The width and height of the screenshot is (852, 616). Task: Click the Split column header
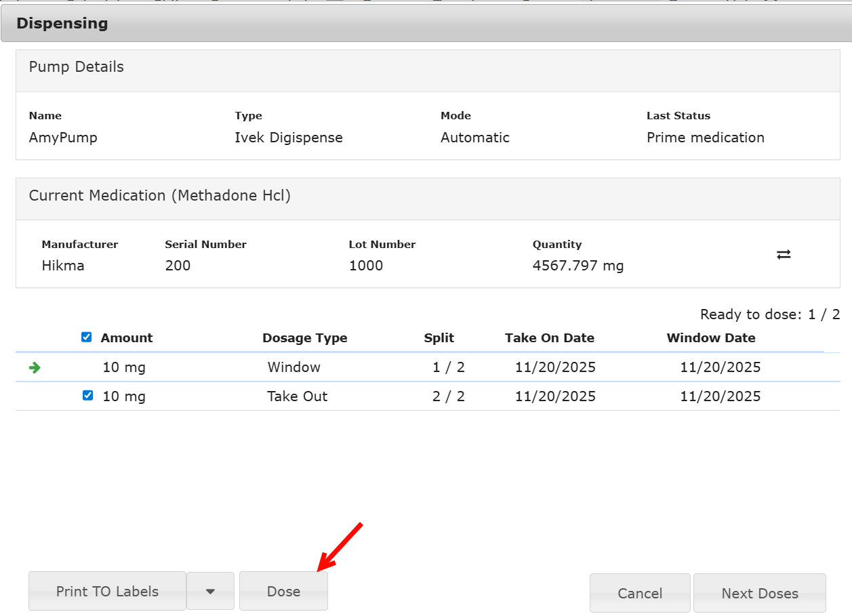(x=439, y=338)
